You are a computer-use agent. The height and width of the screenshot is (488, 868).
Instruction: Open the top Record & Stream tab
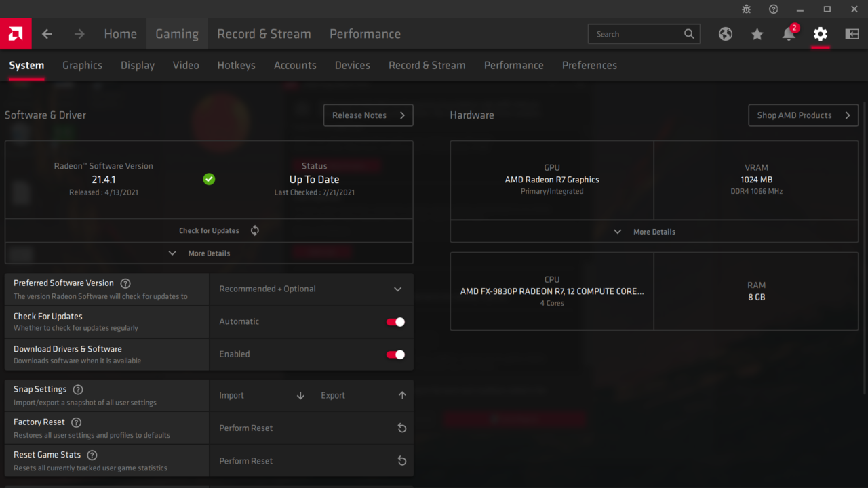tap(264, 34)
